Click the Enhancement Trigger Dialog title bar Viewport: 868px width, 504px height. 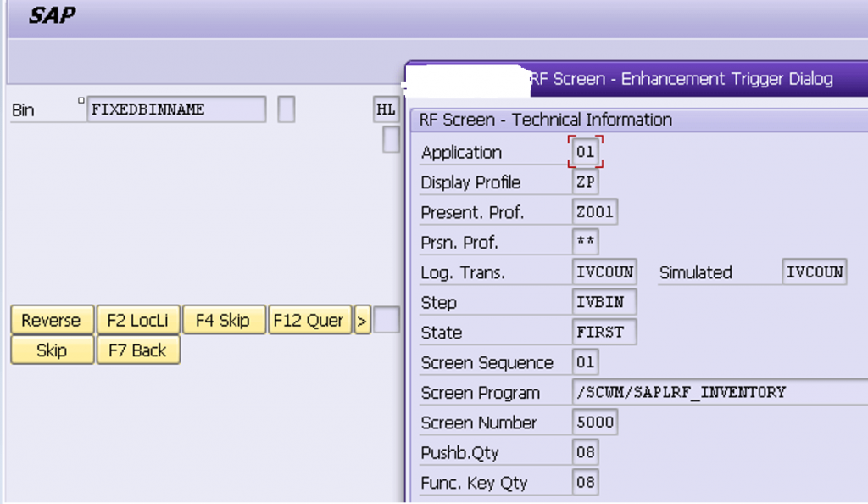(x=637, y=79)
